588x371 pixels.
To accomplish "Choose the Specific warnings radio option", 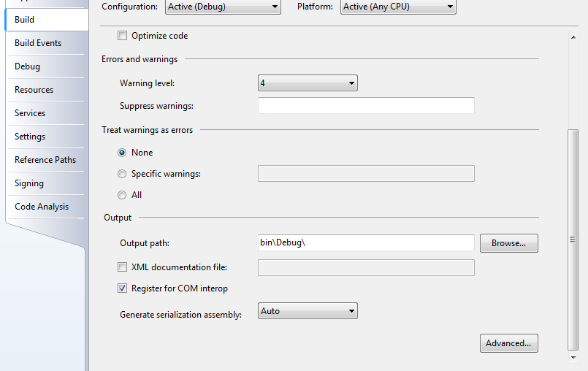I will tap(122, 174).
